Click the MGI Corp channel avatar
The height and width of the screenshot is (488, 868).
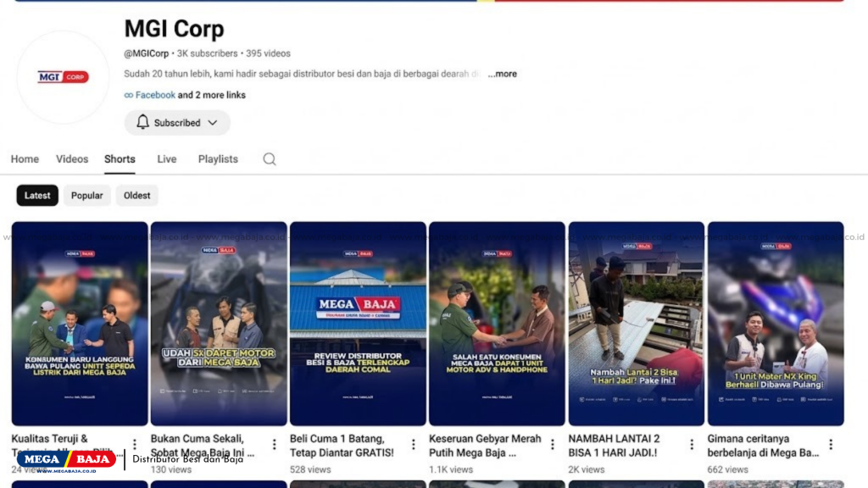coord(63,77)
